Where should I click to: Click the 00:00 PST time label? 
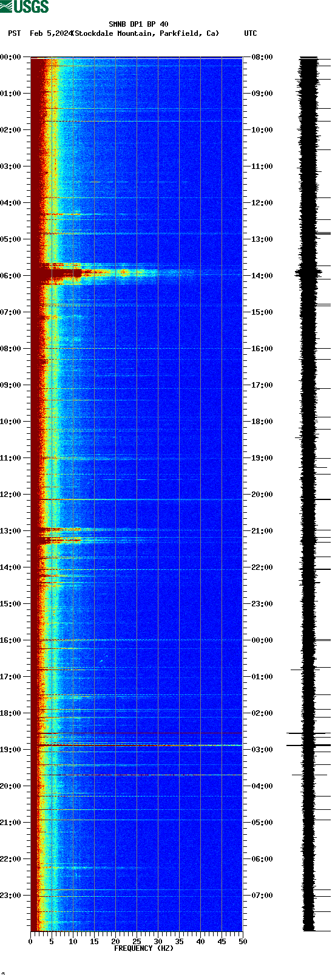click(x=11, y=57)
